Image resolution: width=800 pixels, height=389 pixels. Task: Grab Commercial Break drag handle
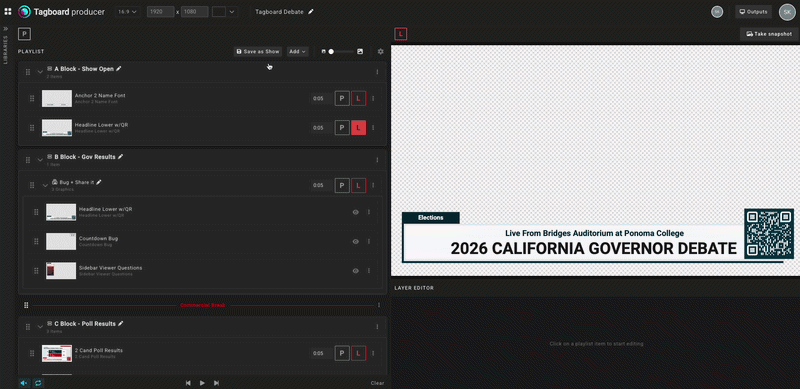26,305
